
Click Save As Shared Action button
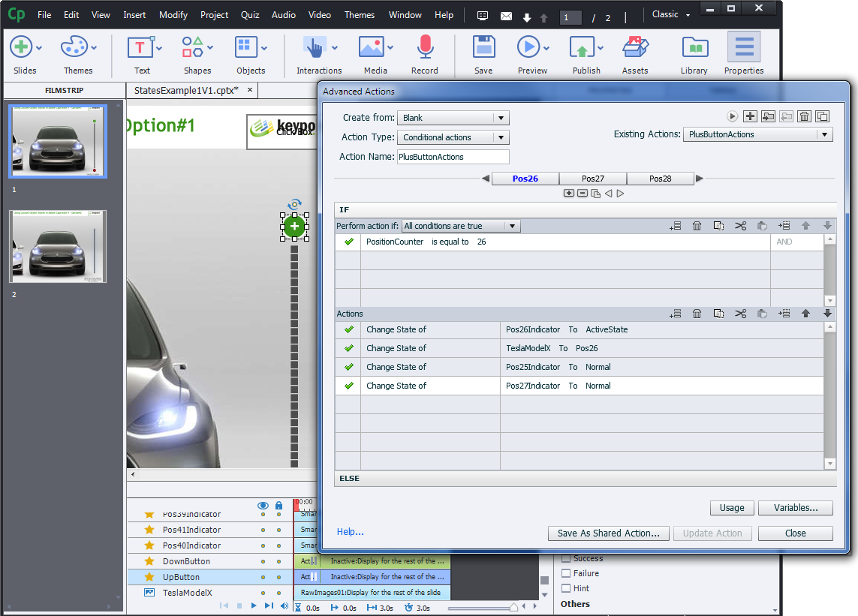click(608, 533)
